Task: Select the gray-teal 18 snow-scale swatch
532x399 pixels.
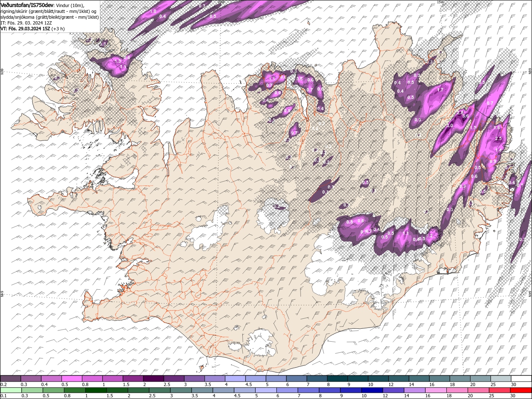Action: click(459, 379)
